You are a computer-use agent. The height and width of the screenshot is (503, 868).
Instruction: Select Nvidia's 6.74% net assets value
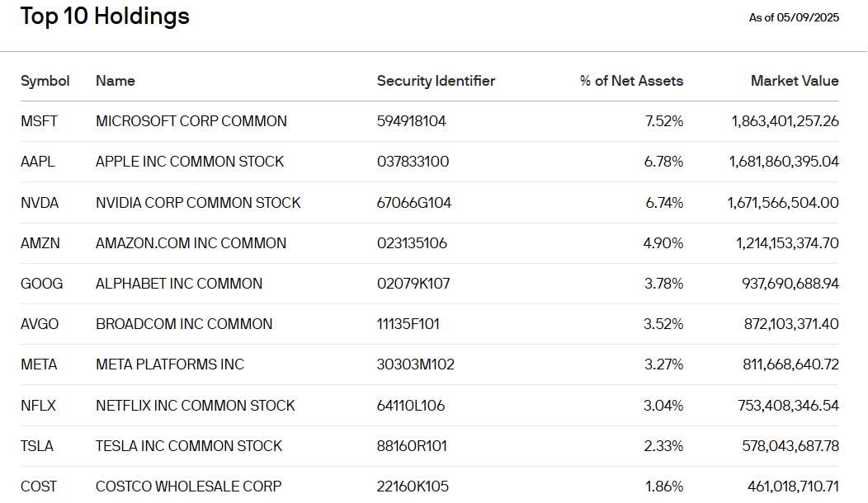click(x=663, y=203)
